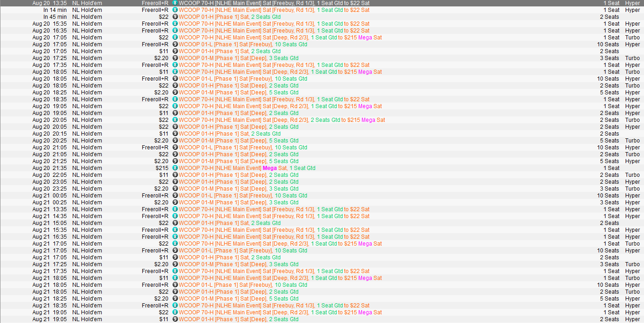Click '$2.20' in the Aug 20 18:25 row

[x=161, y=92]
